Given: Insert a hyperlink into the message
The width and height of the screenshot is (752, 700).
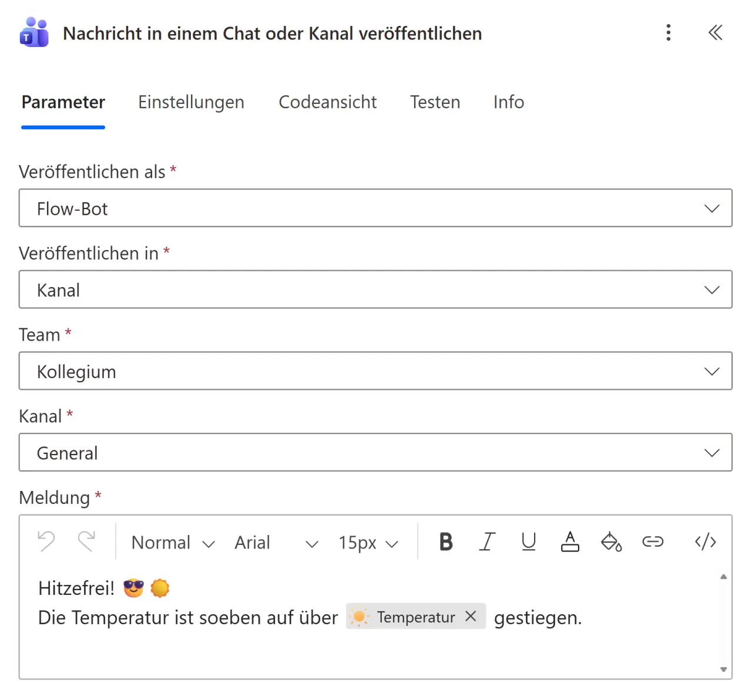Looking at the screenshot, I should click(x=653, y=542).
